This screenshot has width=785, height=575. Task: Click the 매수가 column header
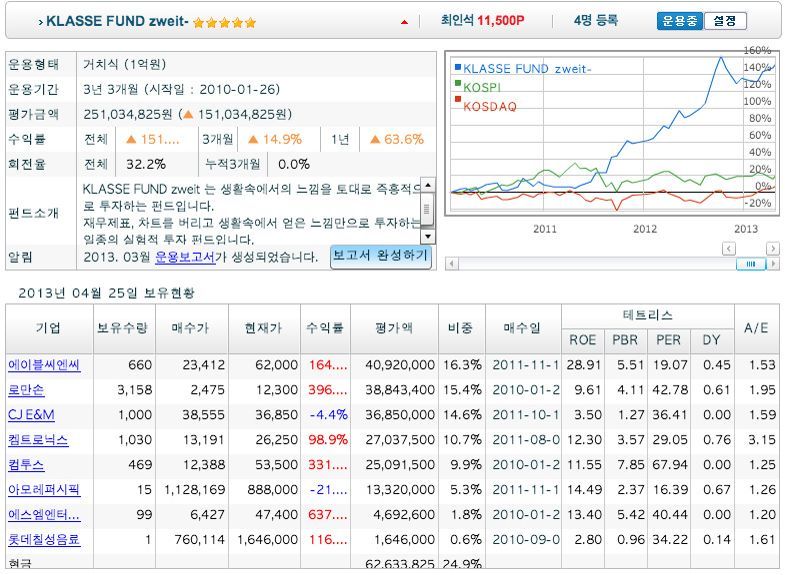[x=191, y=328]
